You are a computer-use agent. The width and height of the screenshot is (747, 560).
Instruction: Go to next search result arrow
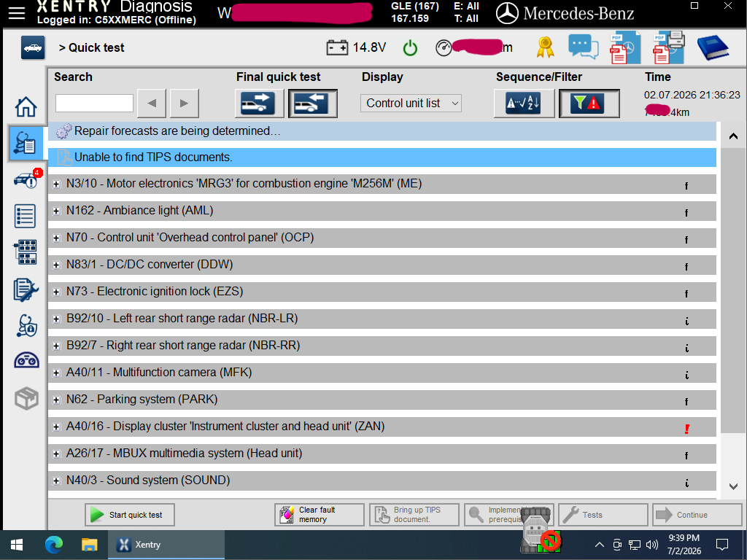[185, 104]
